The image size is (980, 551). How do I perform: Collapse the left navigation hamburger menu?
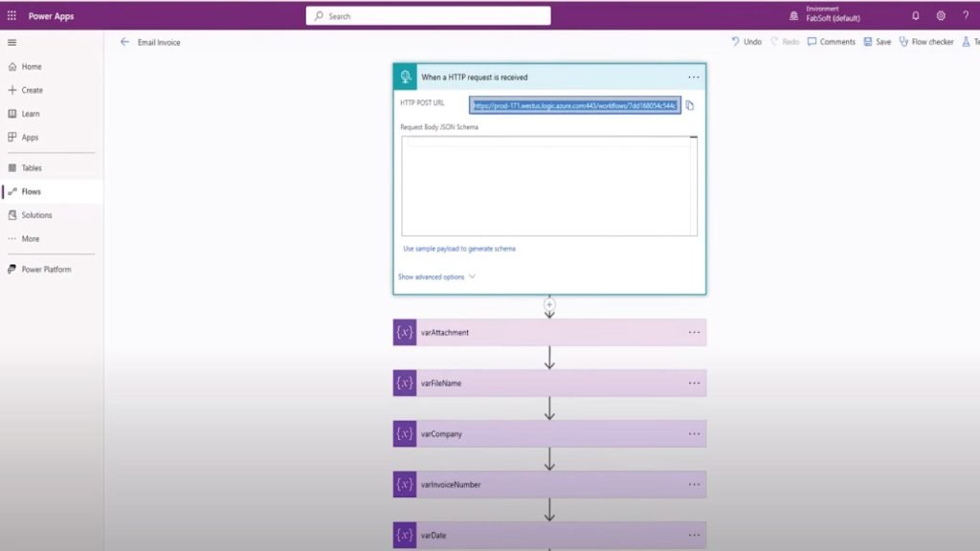pos(12,42)
